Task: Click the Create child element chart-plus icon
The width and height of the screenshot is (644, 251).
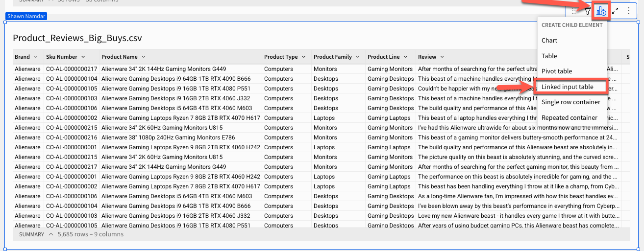Action: click(601, 11)
